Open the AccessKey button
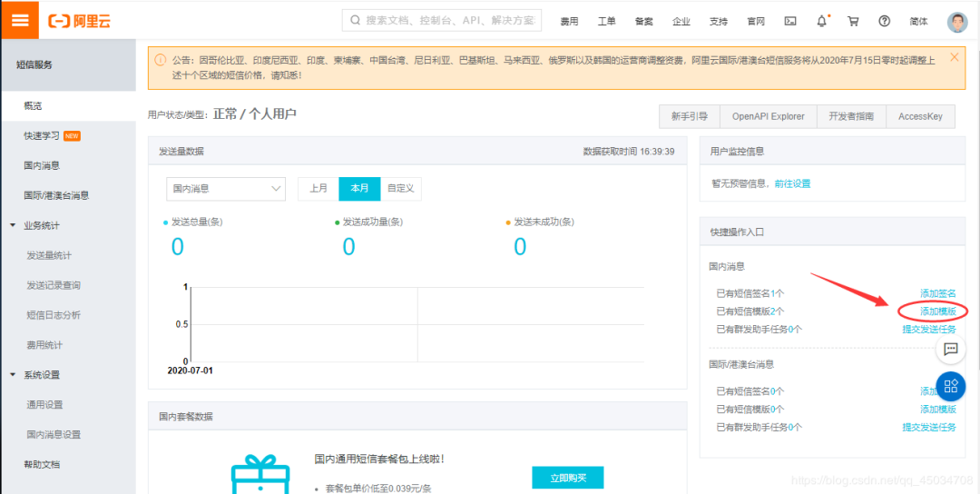Image resolution: width=980 pixels, height=494 pixels. pos(921,116)
